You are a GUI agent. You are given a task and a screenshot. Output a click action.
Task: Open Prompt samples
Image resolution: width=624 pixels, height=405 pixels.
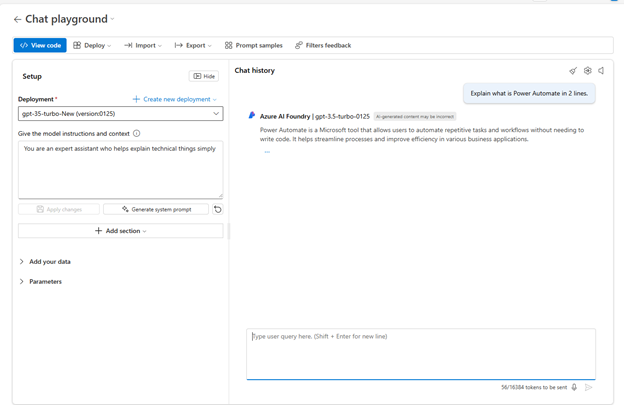click(x=254, y=45)
